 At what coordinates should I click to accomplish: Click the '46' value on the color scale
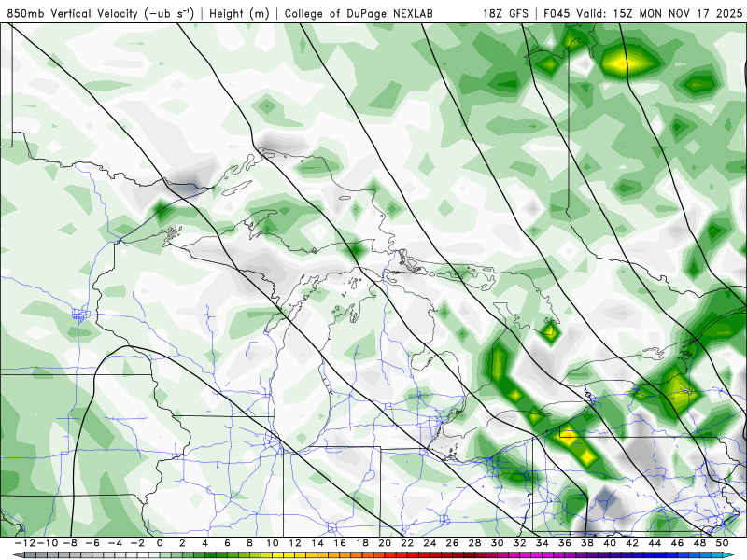[x=677, y=543]
